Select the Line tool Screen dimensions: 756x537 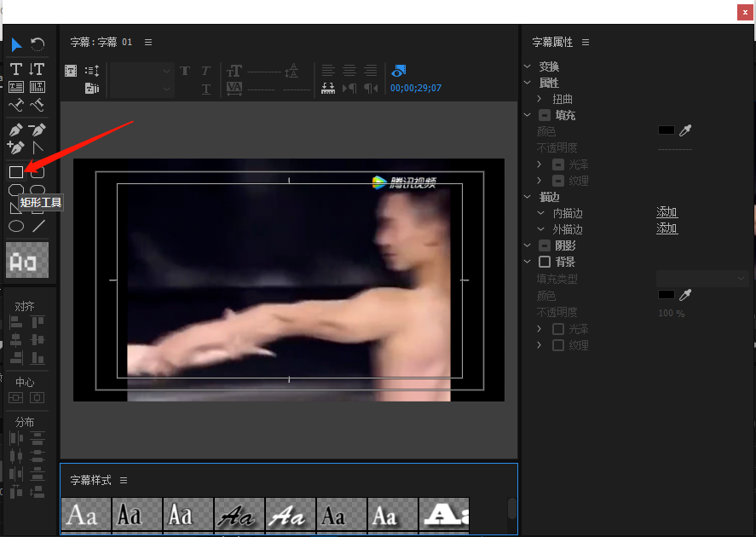38,226
